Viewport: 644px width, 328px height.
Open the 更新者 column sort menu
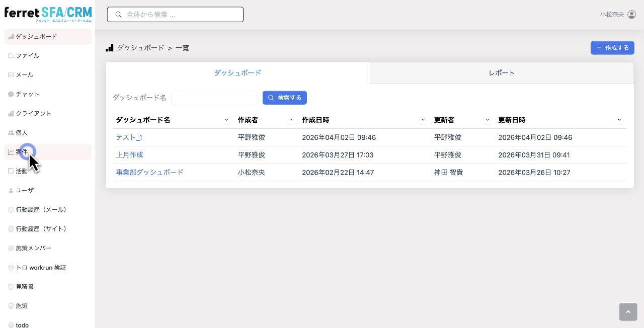pos(487,120)
